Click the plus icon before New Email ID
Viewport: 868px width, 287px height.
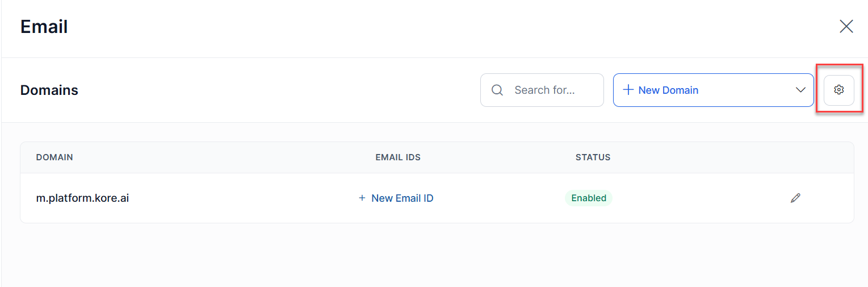(362, 198)
